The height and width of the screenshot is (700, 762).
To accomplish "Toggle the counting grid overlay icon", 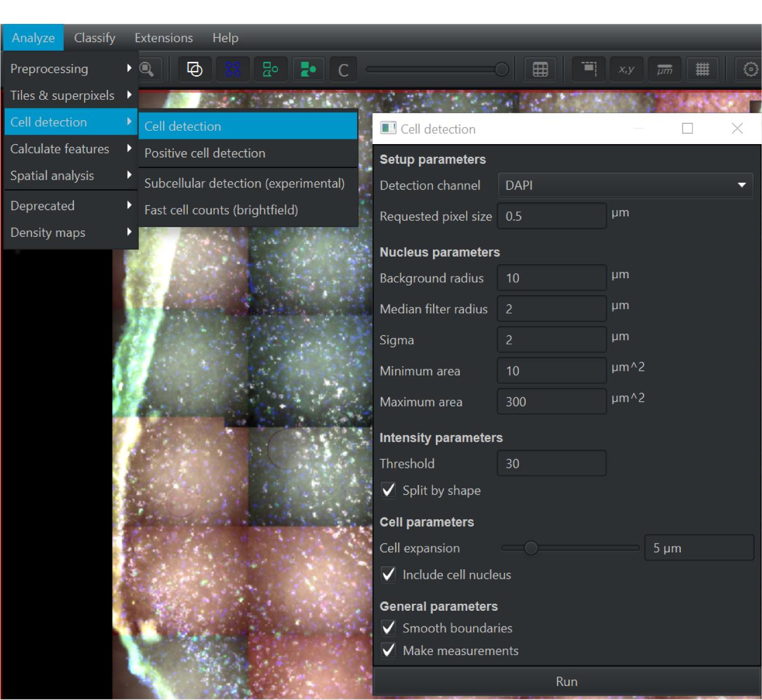I will pos(702,69).
